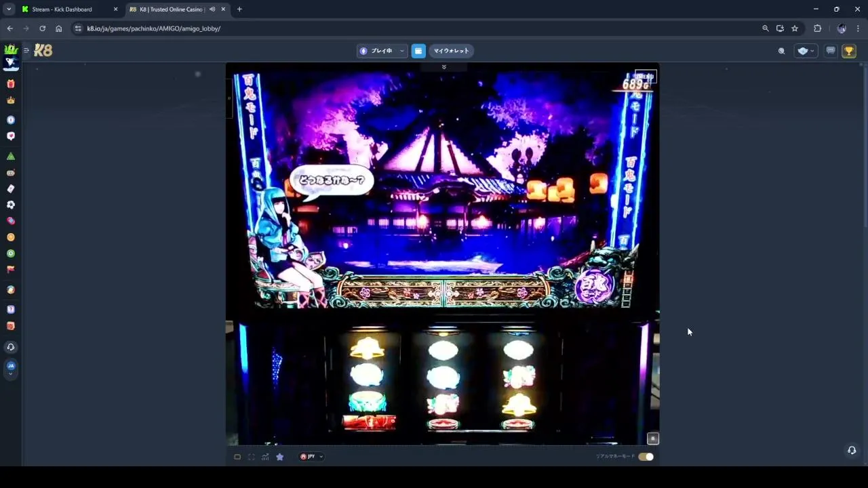
Task: Open the game statistics chart icon
Action: click(x=265, y=457)
